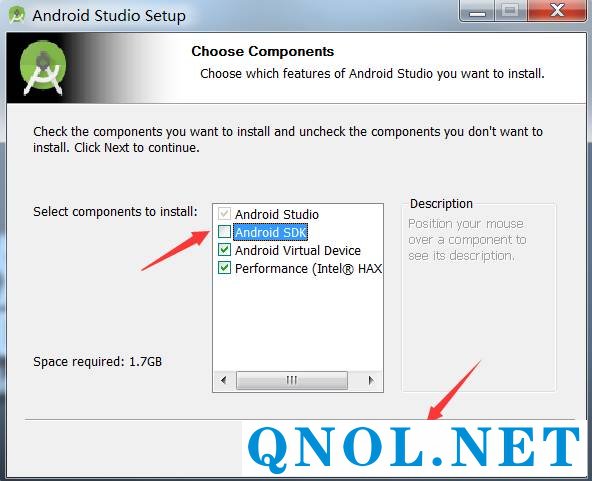This screenshot has width=592, height=481.
Task: Click the grayed Android Studio checkbox
Action: point(224,214)
